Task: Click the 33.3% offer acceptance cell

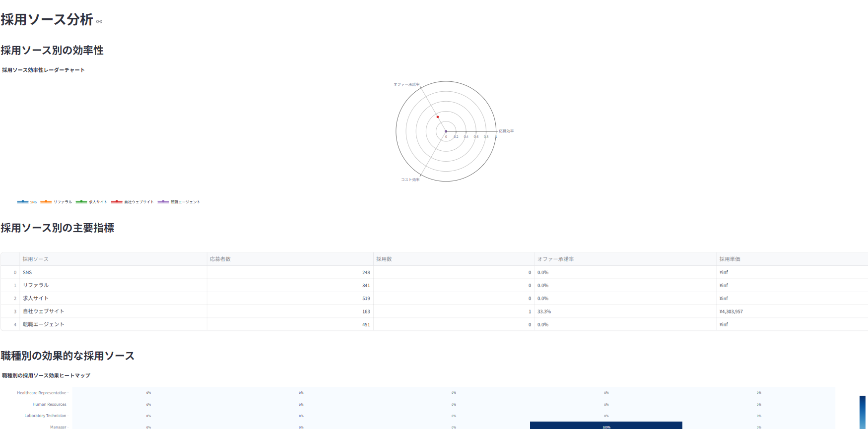Action: coord(625,311)
